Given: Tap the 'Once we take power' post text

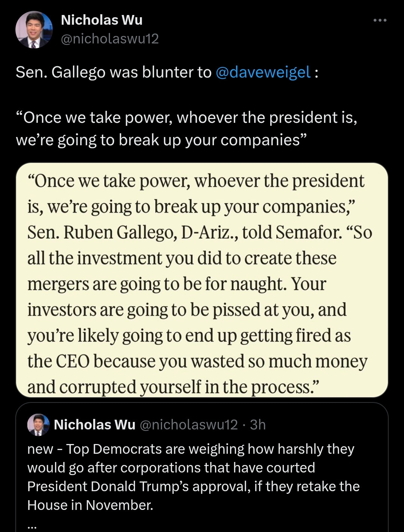Looking at the screenshot, I should [187, 118].
